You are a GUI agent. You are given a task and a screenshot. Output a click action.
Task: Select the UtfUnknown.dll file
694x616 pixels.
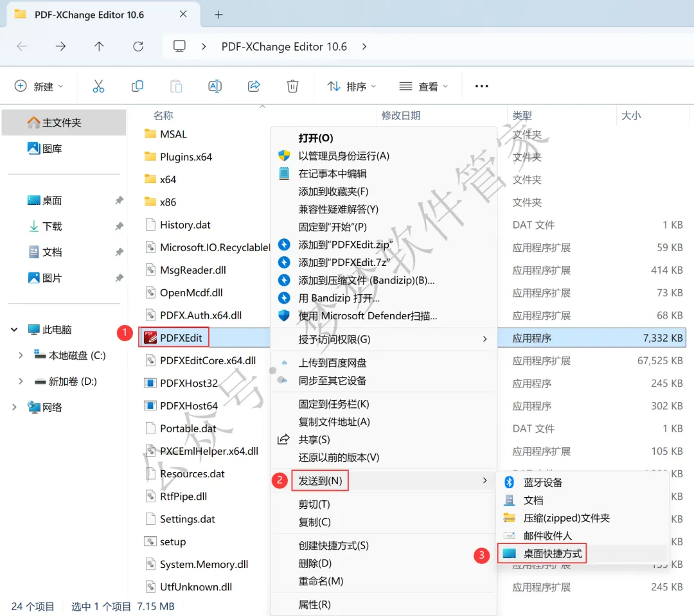[188, 587]
